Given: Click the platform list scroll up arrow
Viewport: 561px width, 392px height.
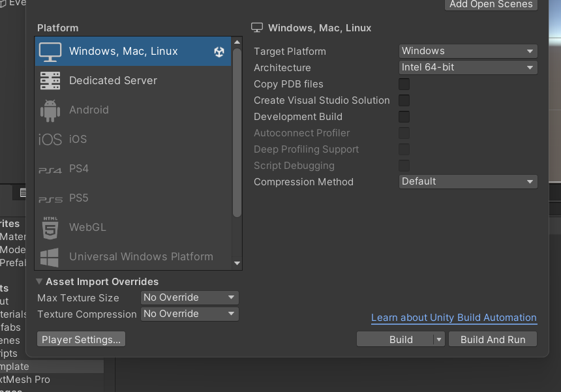Looking at the screenshot, I should tap(237, 42).
